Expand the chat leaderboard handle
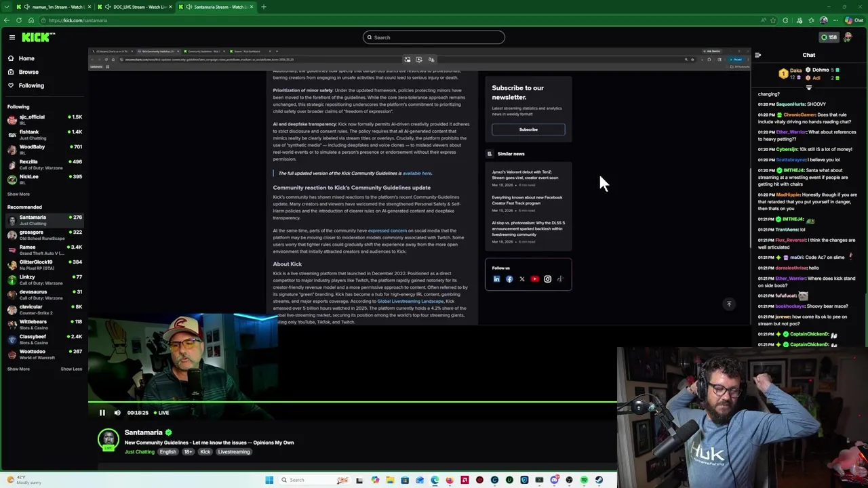 pos(808,87)
